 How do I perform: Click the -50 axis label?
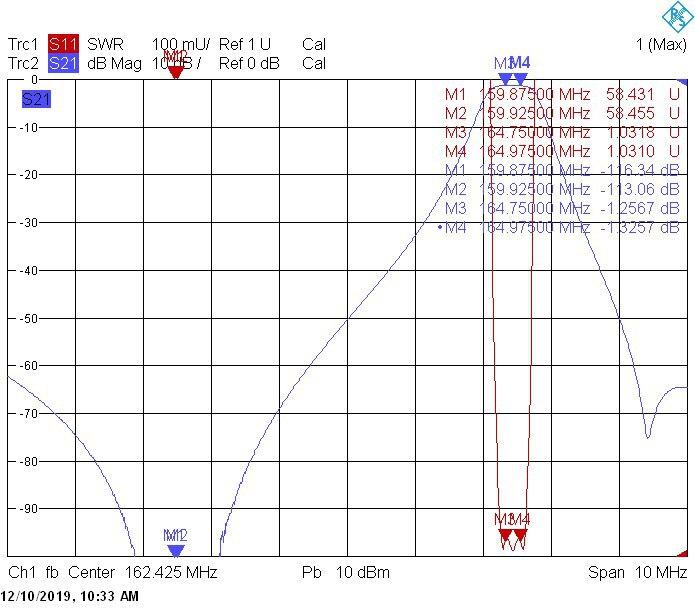point(27,318)
